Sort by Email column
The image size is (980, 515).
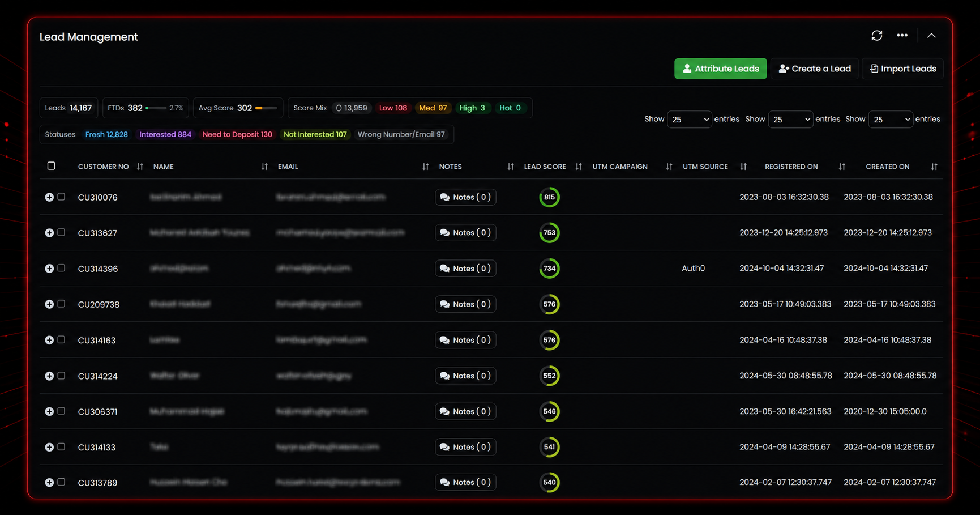point(426,167)
